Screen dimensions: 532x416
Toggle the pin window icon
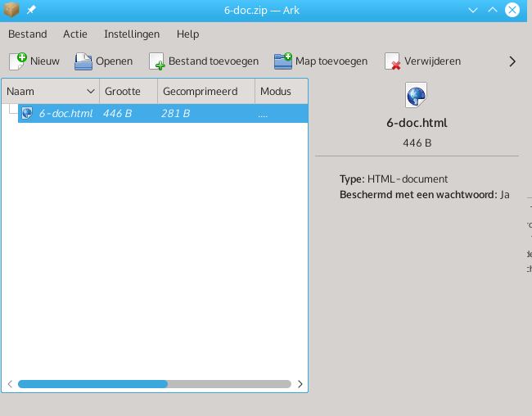tap(31, 10)
